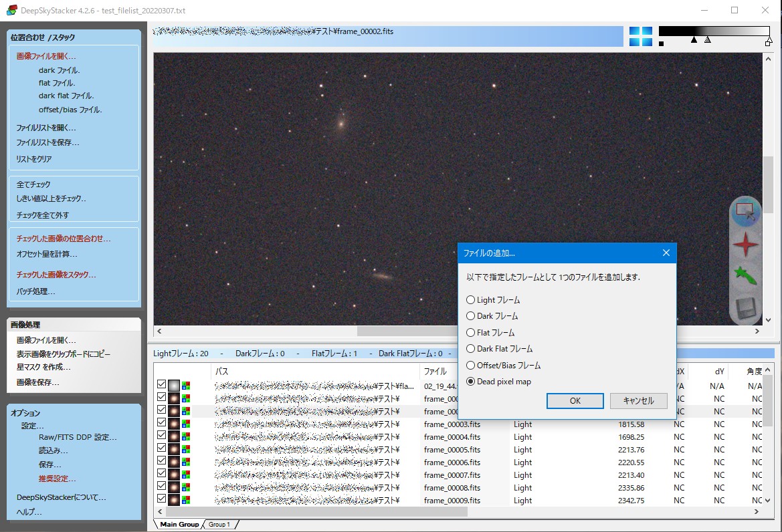Click the black shadow slider triangle under the gradient

click(694, 40)
